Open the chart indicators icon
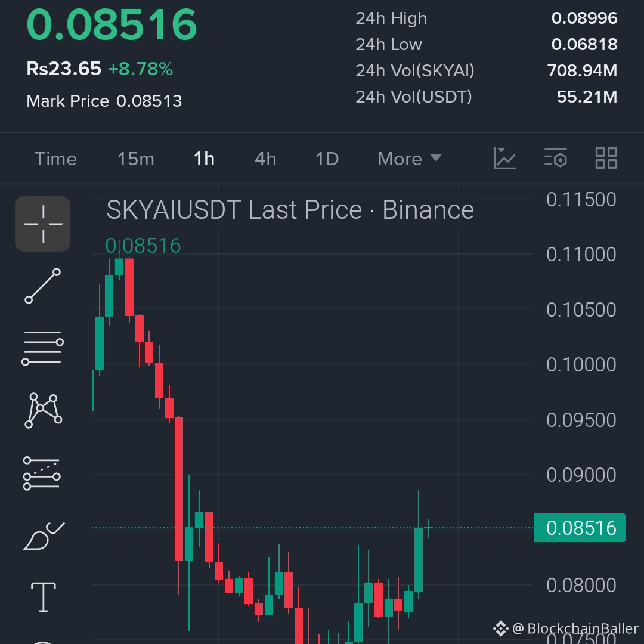The width and height of the screenshot is (644, 644). (504, 158)
